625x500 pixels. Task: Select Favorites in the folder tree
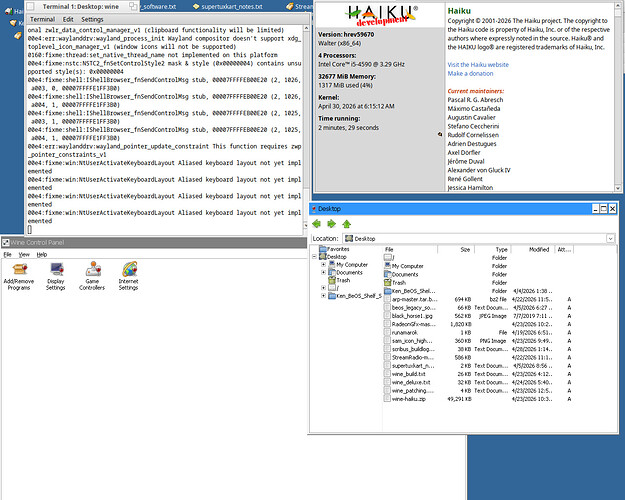(x=334, y=249)
